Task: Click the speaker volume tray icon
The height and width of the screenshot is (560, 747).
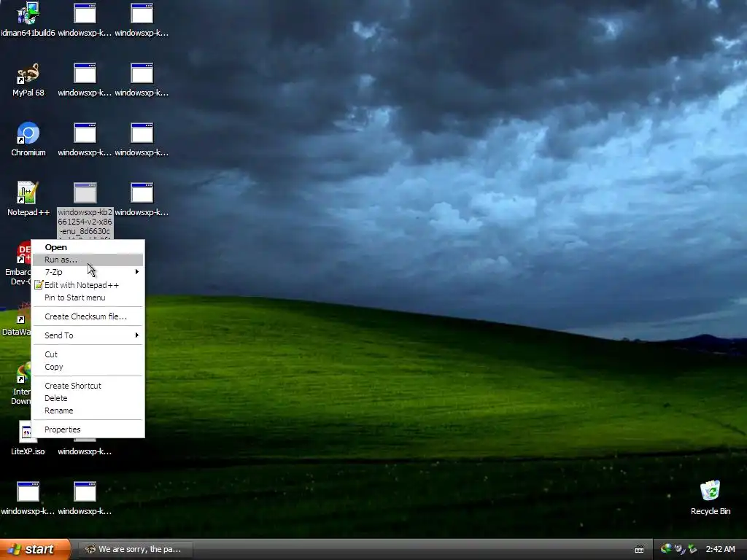Action: (x=679, y=549)
